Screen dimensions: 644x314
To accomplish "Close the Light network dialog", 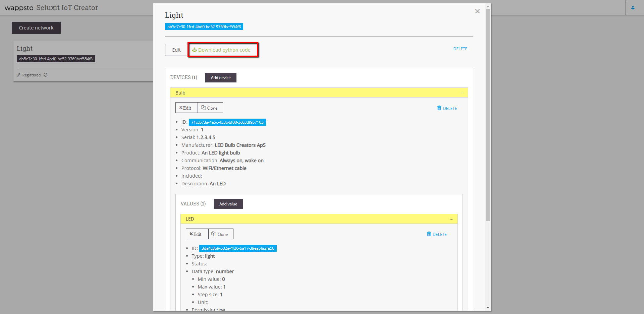I will 477,11.
